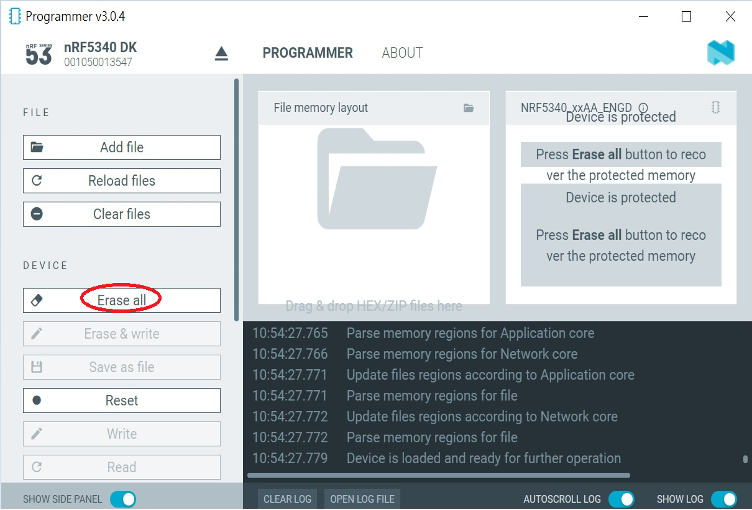Click the info icon beside NRF5340_xxAA_ENGD
The height and width of the screenshot is (510, 752).
pos(643,108)
